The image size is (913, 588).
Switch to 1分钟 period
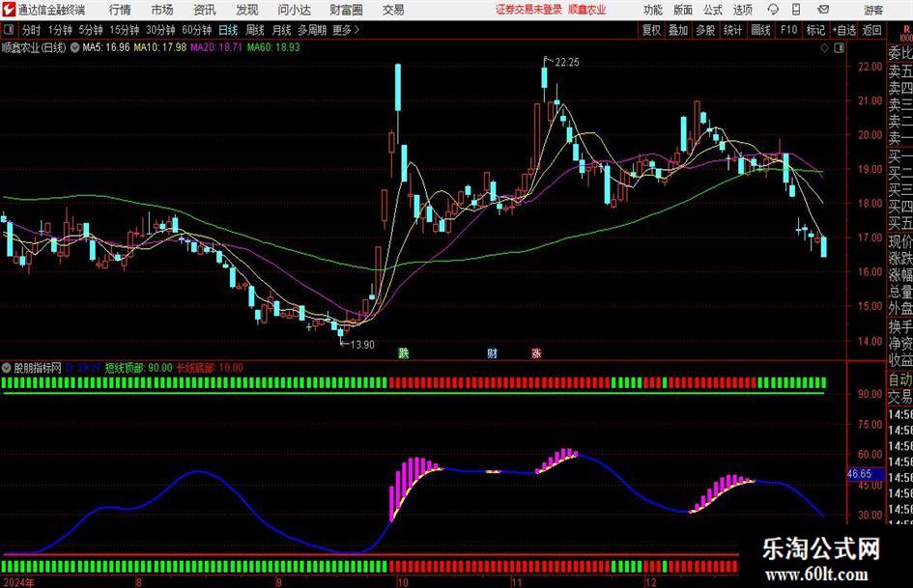pyautogui.click(x=60, y=30)
